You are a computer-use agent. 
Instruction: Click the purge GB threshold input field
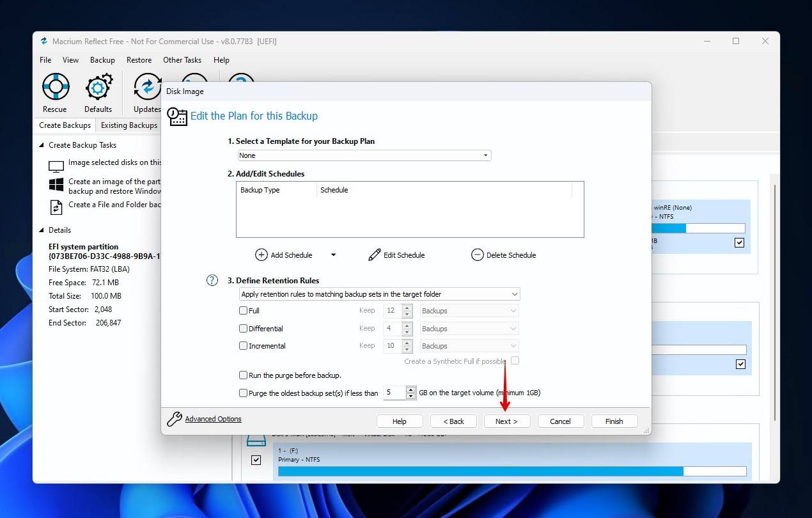[x=394, y=393]
